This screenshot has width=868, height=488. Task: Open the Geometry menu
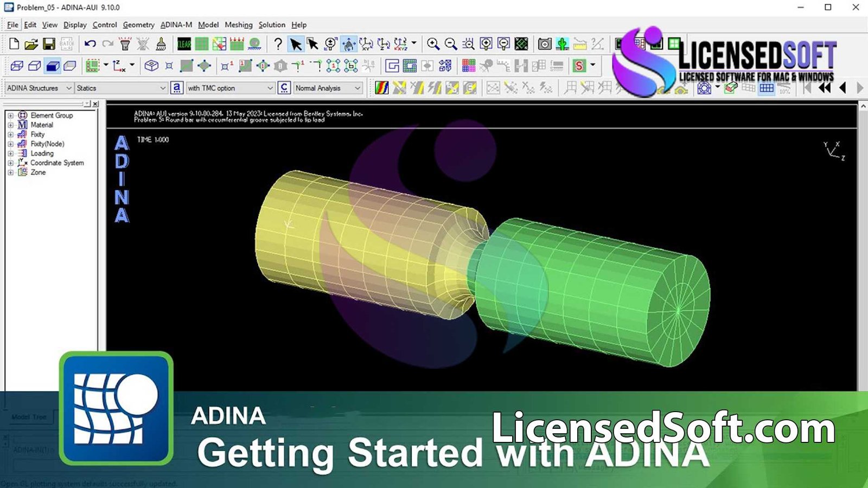pos(138,24)
